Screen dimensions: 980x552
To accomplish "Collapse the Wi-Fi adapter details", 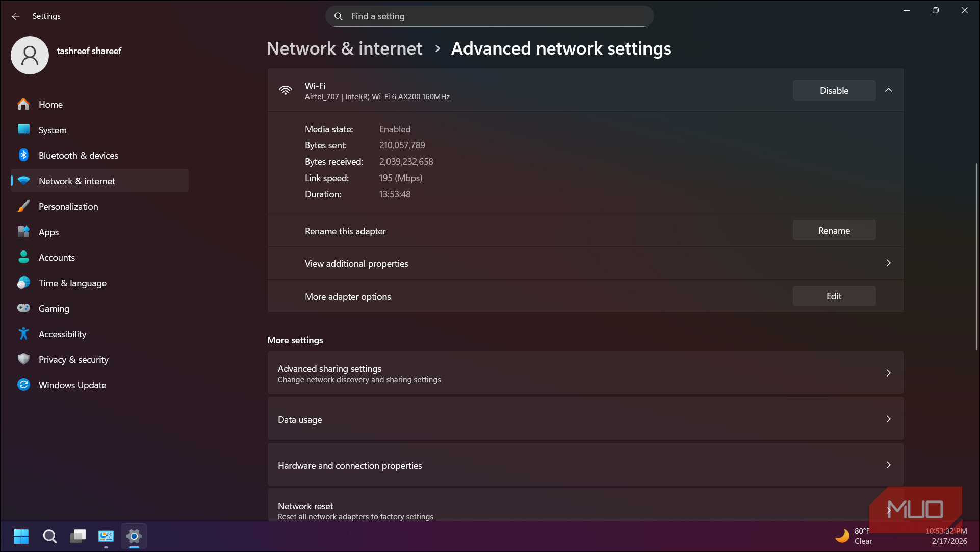I will coord(889,90).
